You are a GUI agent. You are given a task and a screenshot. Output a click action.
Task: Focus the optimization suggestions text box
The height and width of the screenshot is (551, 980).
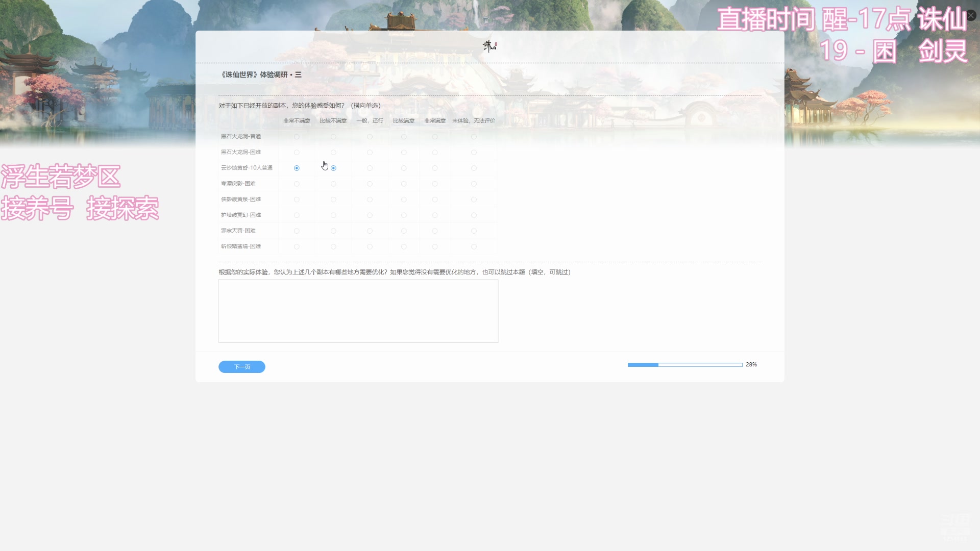pyautogui.click(x=358, y=311)
